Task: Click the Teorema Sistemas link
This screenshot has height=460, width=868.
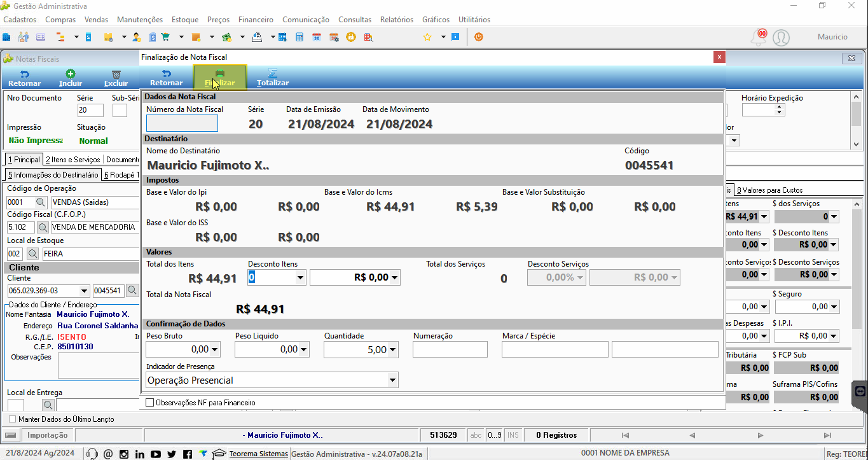Action: click(258, 454)
